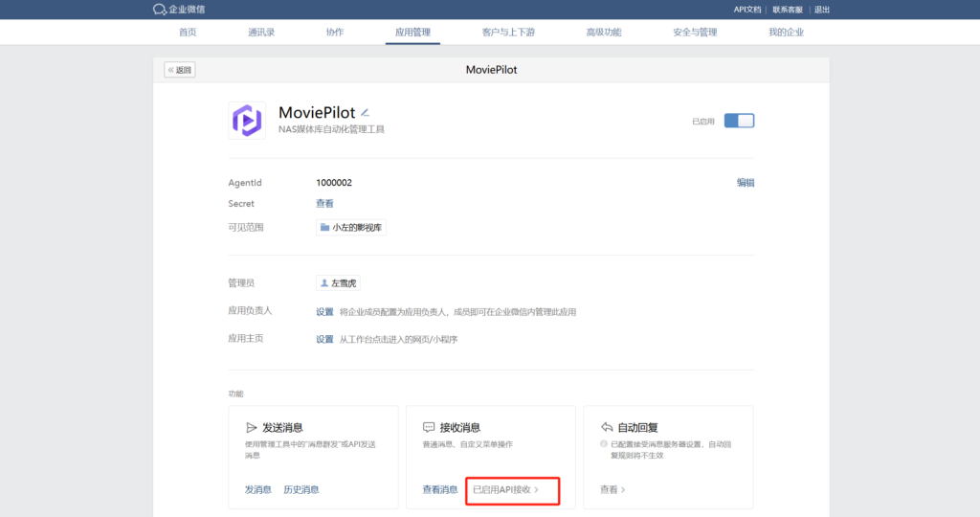Click 设置 for 应用负责人
The width and height of the screenshot is (980, 517).
coord(324,311)
